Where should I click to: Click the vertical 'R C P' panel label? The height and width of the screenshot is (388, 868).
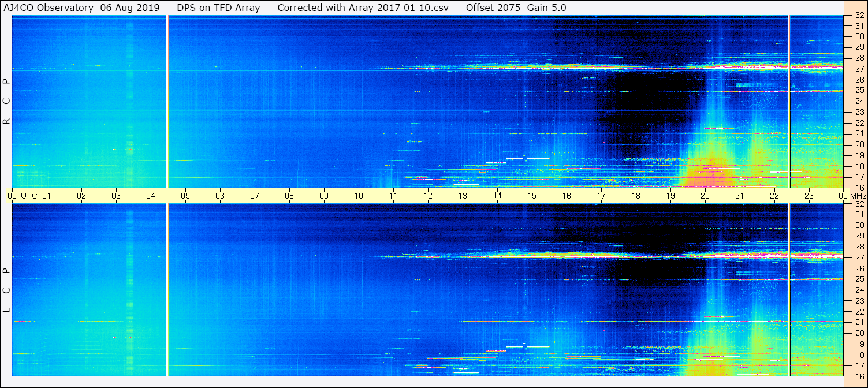7,101
